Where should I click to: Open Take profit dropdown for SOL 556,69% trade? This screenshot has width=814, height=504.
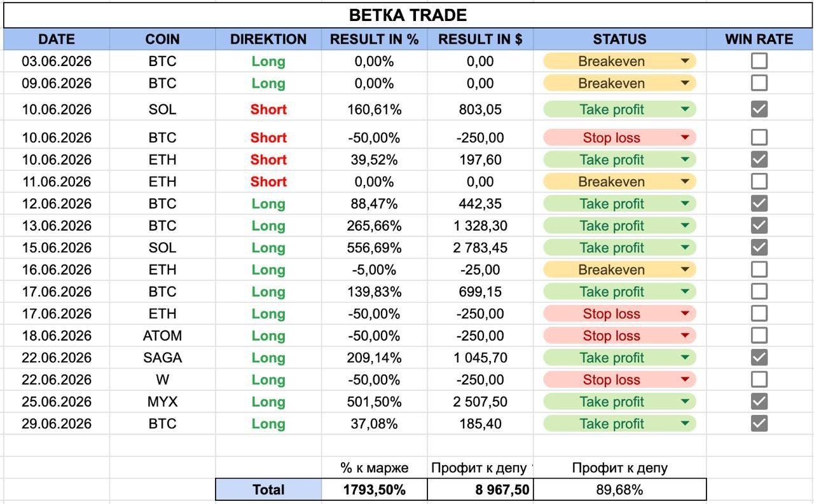pos(685,247)
